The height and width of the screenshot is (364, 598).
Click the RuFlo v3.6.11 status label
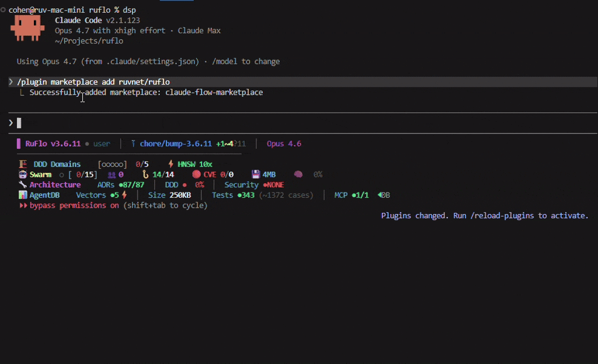tap(53, 143)
